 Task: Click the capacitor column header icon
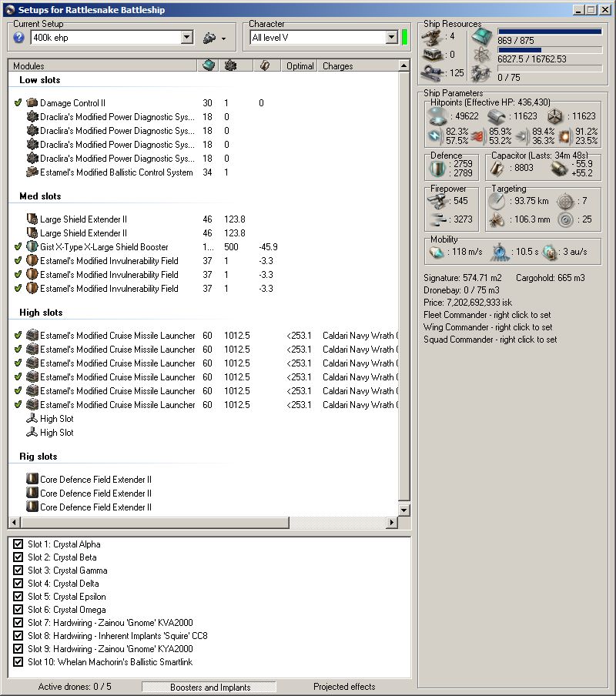[265, 65]
